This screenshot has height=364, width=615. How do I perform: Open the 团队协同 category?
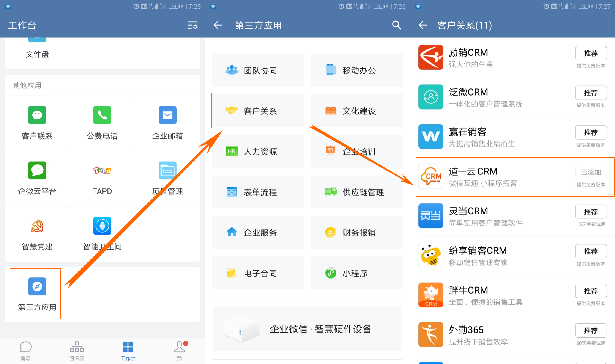coord(258,70)
